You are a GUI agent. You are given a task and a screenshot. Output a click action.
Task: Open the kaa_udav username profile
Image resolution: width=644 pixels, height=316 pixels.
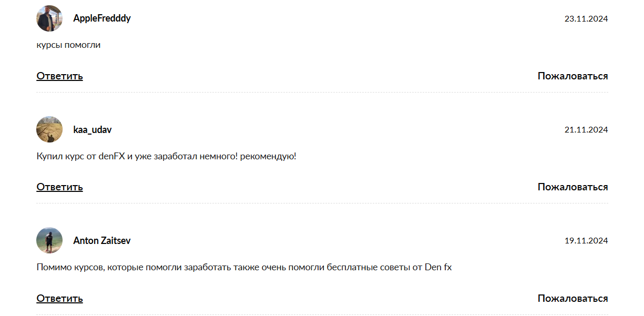pos(93,130)
